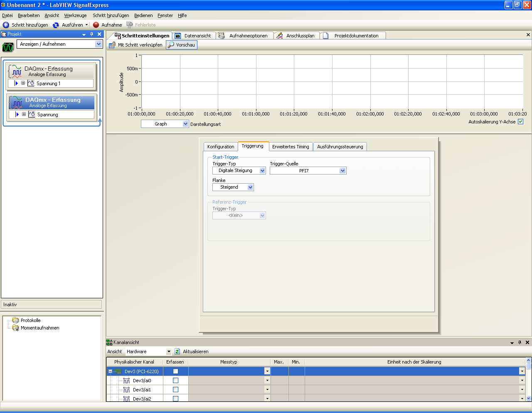
Task: Switch to the Ausführungssteuerung tab
Action: [340, 147]
